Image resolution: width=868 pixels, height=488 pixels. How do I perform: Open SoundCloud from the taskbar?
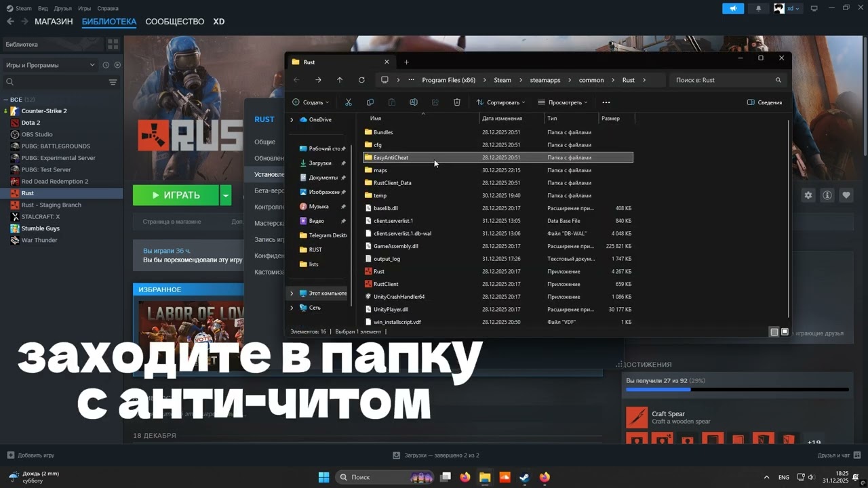(x=504, y=477)
